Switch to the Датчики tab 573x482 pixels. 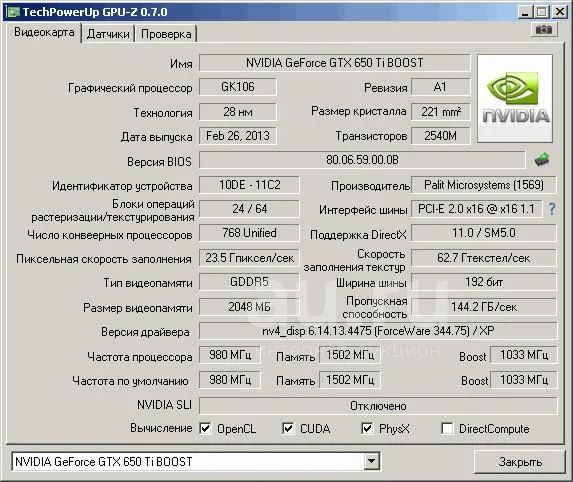[108, 34]
